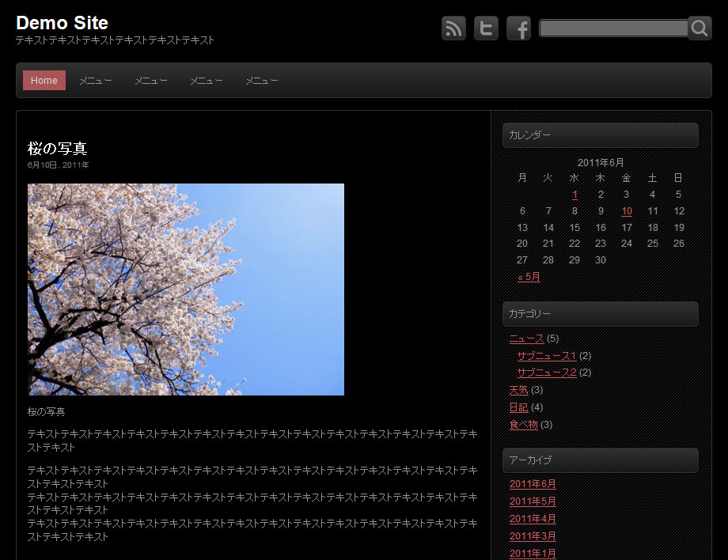Click the カテゴリー widget heading
Viewport: 728px width, 560px height.
[601, 314]
